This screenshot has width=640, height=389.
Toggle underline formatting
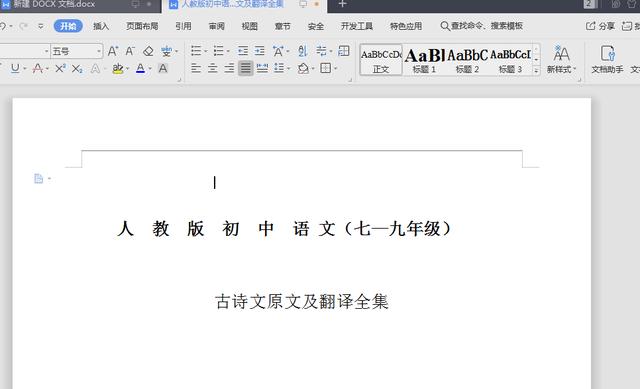coord(15,68)
